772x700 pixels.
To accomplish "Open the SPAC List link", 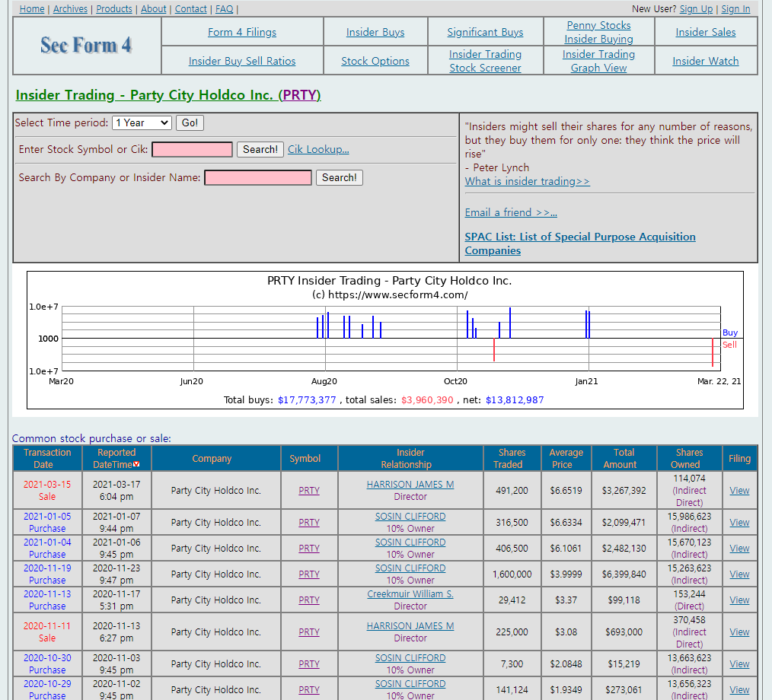I will (x=580, y=243).
